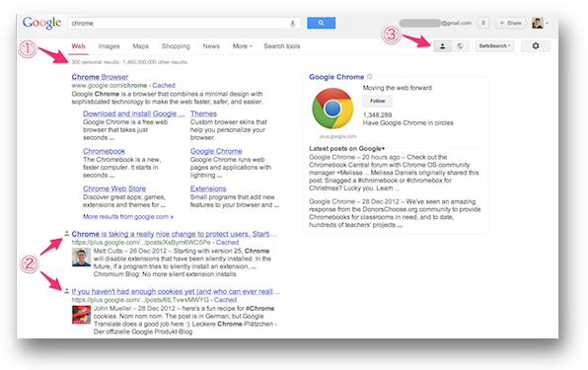Click person icon beside Matt Cutts result

[x=66, y=233]
